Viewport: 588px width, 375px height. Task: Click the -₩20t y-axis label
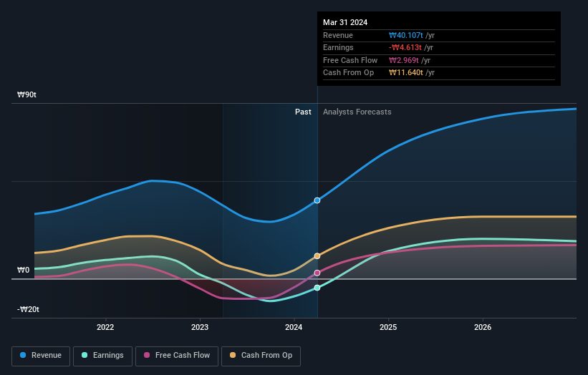pos(28,309)
